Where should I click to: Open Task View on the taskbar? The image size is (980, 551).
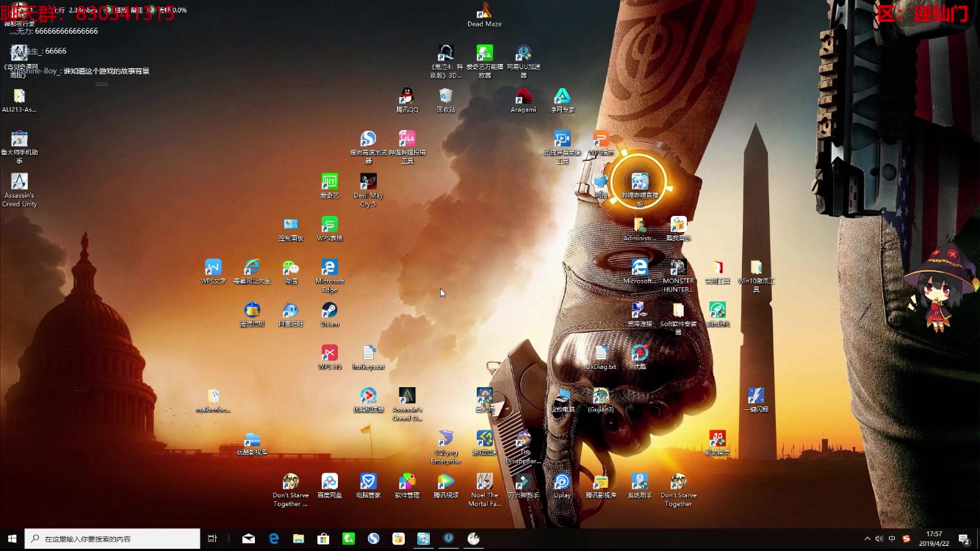click(x=212, y=539)
